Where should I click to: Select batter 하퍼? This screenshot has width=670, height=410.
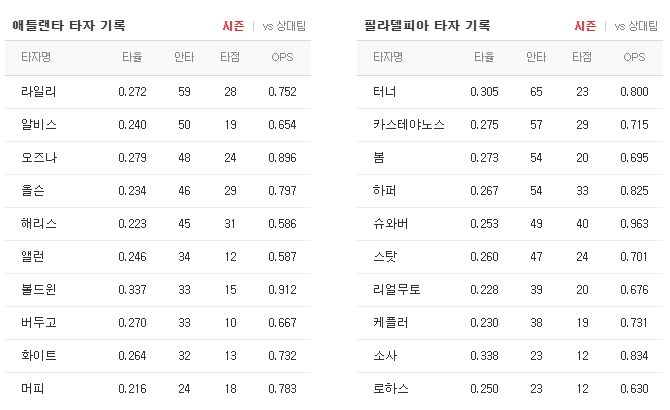tap(385, 190)
